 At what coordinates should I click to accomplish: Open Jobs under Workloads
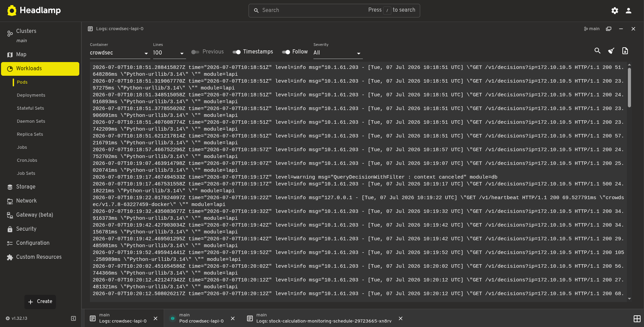point(22,147)
